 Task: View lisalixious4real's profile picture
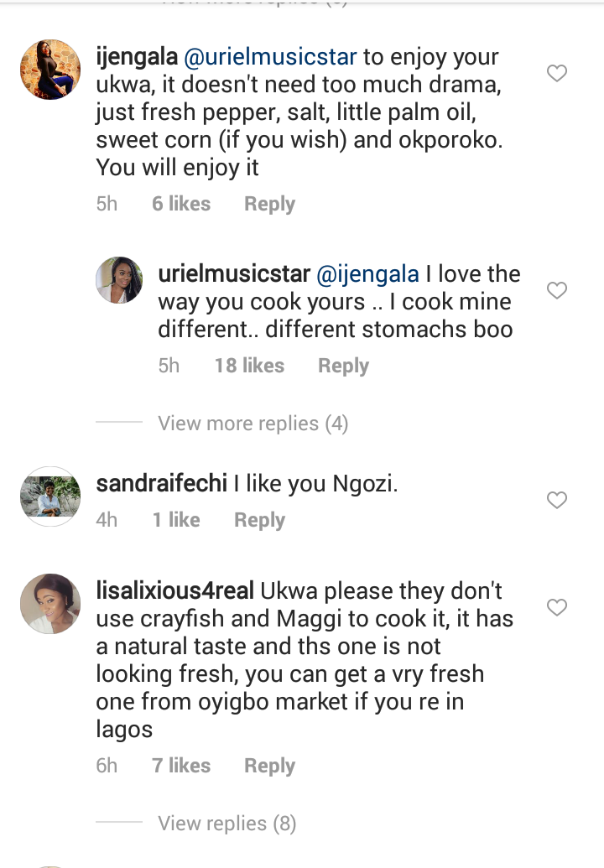pos(49,603)
